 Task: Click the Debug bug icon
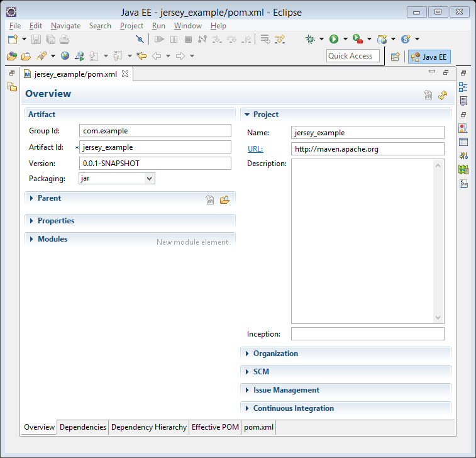tap(310, 39)
